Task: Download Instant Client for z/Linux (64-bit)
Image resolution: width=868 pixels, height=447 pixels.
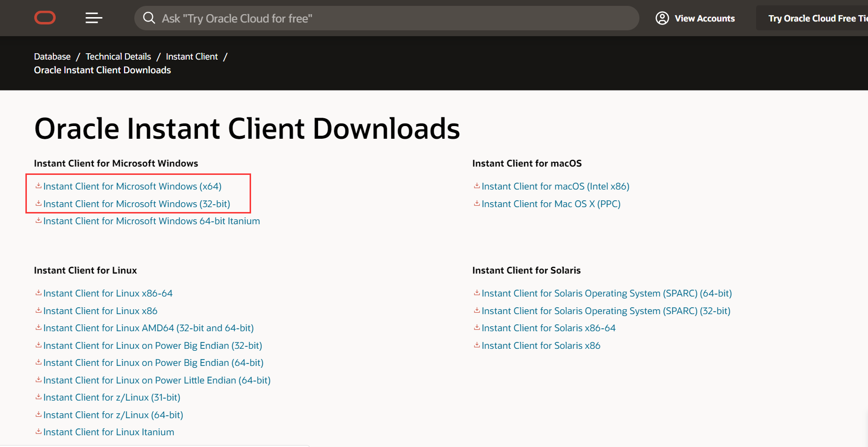Action: (x=113, y=414)
